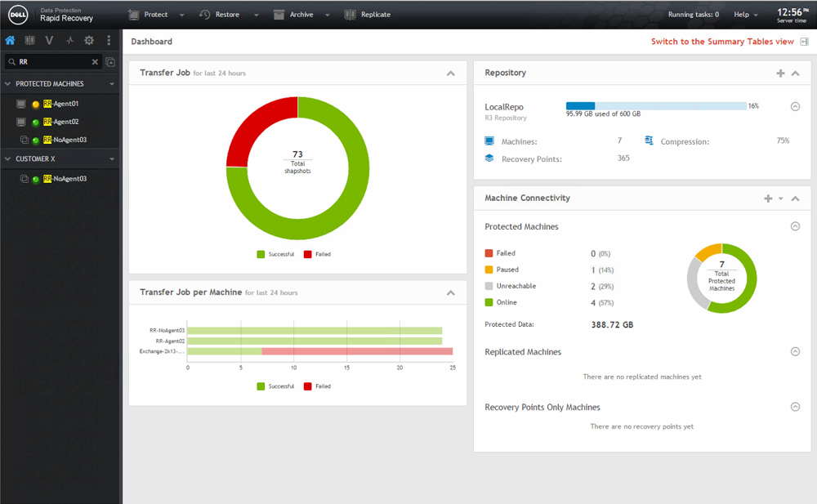Collapse the Transfer Job panel
This screenshot has width=817, height=504.
(x=451, y=74)
